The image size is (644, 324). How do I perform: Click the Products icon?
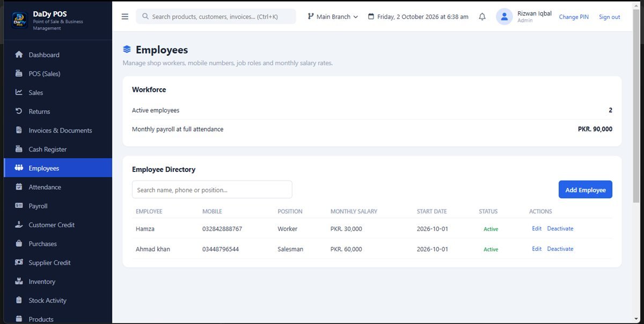pos(19,319)
